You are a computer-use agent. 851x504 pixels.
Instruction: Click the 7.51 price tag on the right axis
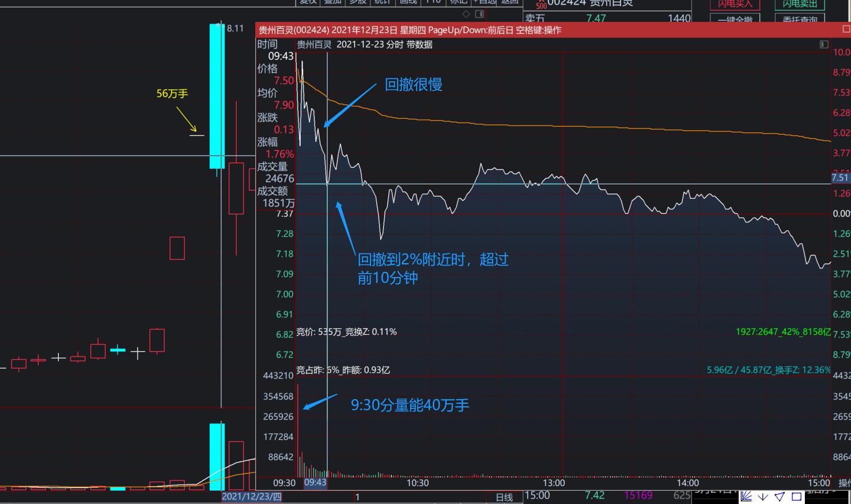(x=841, y=177)
